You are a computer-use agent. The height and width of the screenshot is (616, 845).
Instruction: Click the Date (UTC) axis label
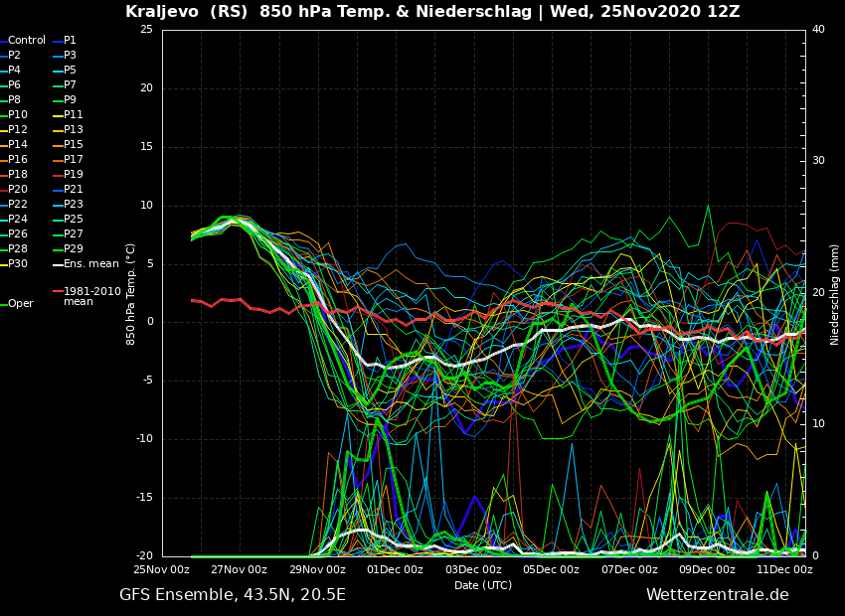(483, 585)
